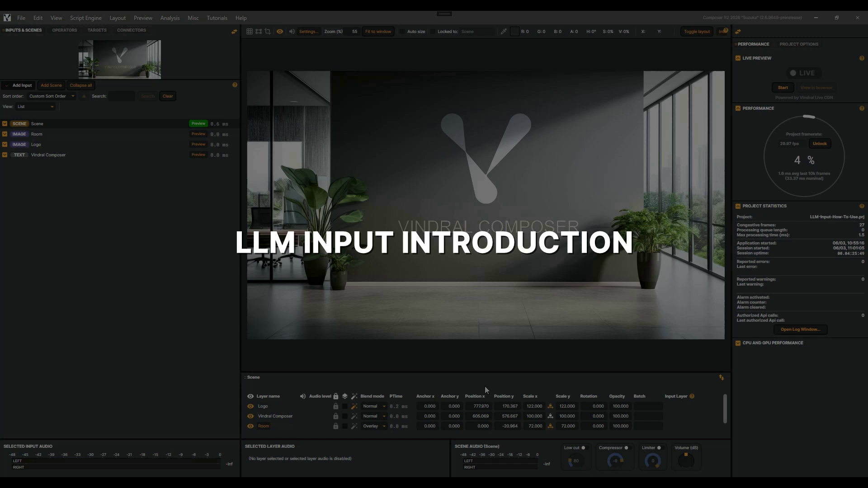Collapse the Project Statistics section
This screenshot has height=488, width=868.
(x=738, y=206)
